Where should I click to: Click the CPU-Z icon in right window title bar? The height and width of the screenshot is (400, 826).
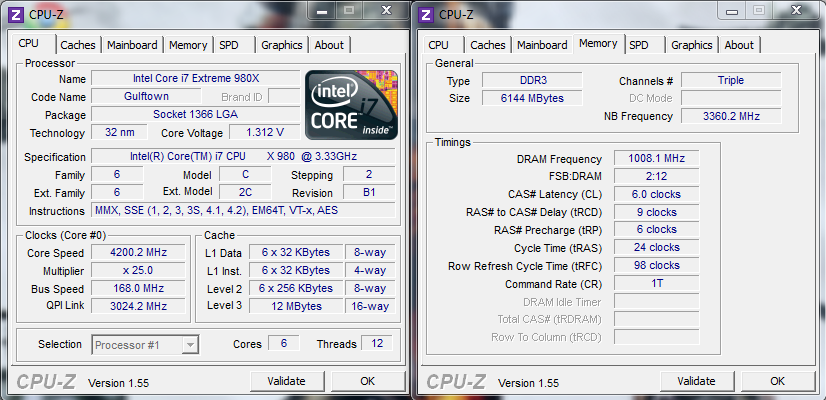[426, 14]
